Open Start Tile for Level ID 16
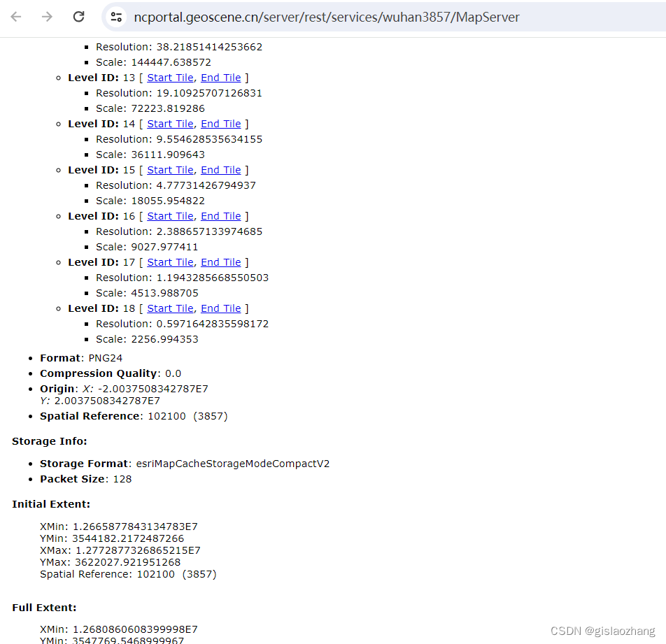The image size is (666, 644). (x=169, y=215)
